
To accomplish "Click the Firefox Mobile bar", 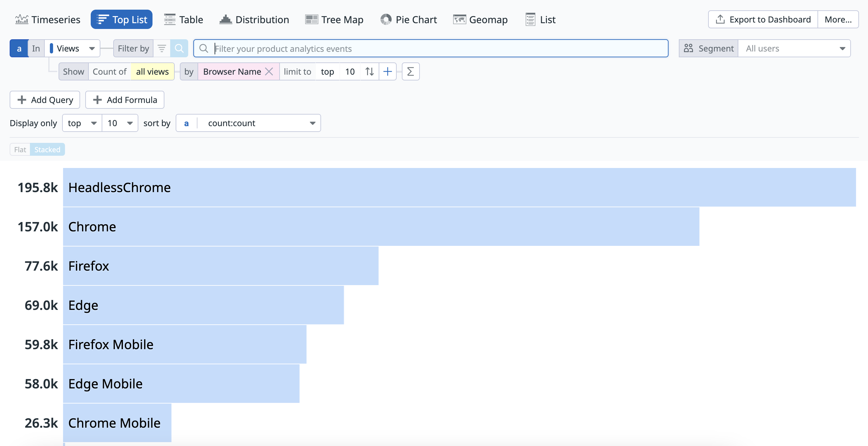I will point(185,345).
